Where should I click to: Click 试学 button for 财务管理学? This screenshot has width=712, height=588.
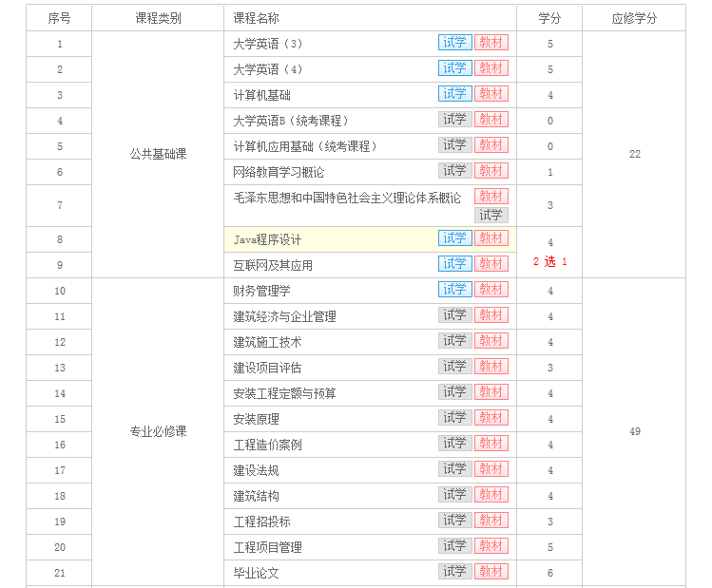point(454,290)
